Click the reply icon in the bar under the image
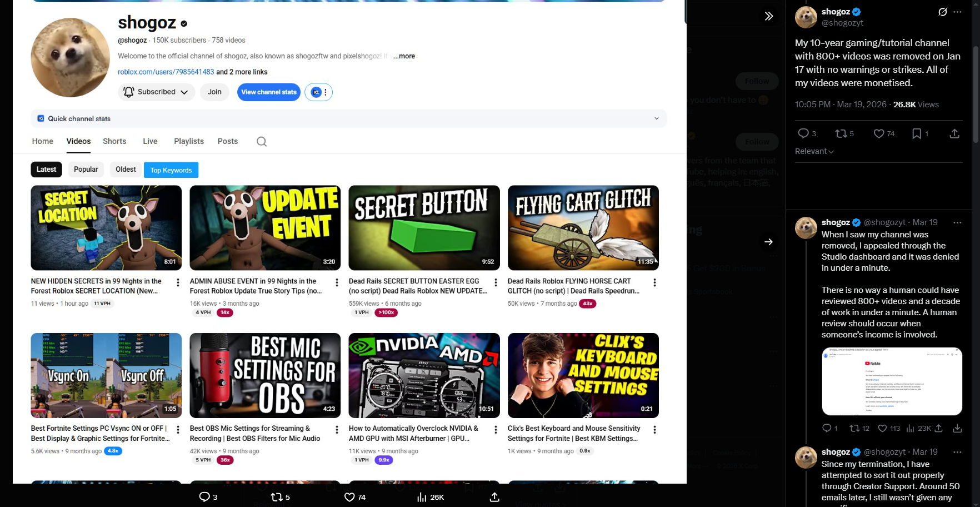This screenshot has width=980, height=507. 204,497
